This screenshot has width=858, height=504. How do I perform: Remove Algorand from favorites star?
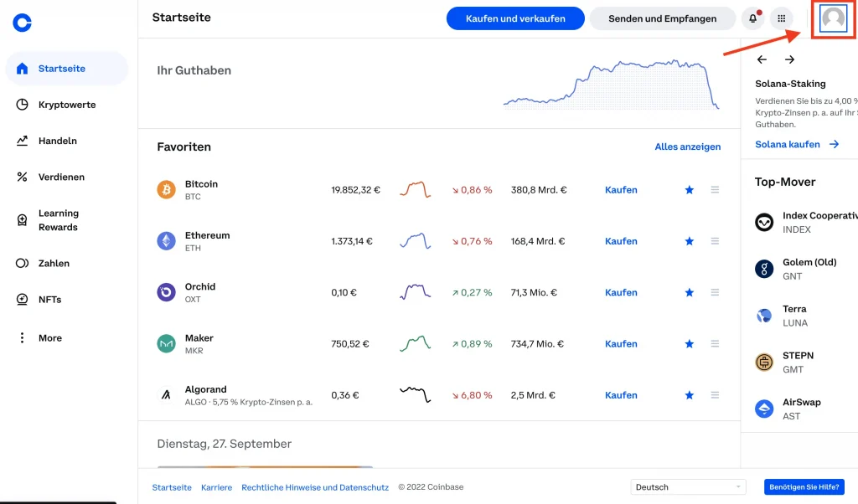point(690,395)
